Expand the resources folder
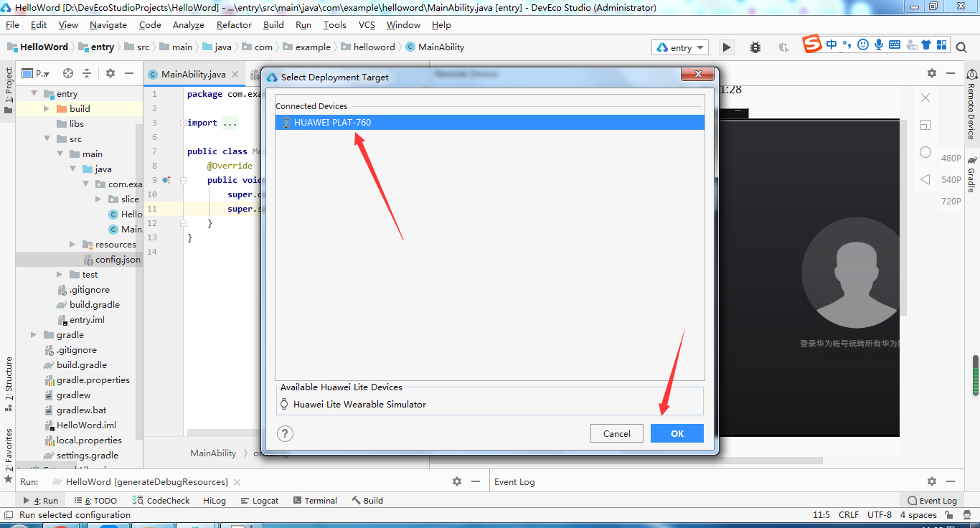 pyautogui.click(x=72, y=245)
